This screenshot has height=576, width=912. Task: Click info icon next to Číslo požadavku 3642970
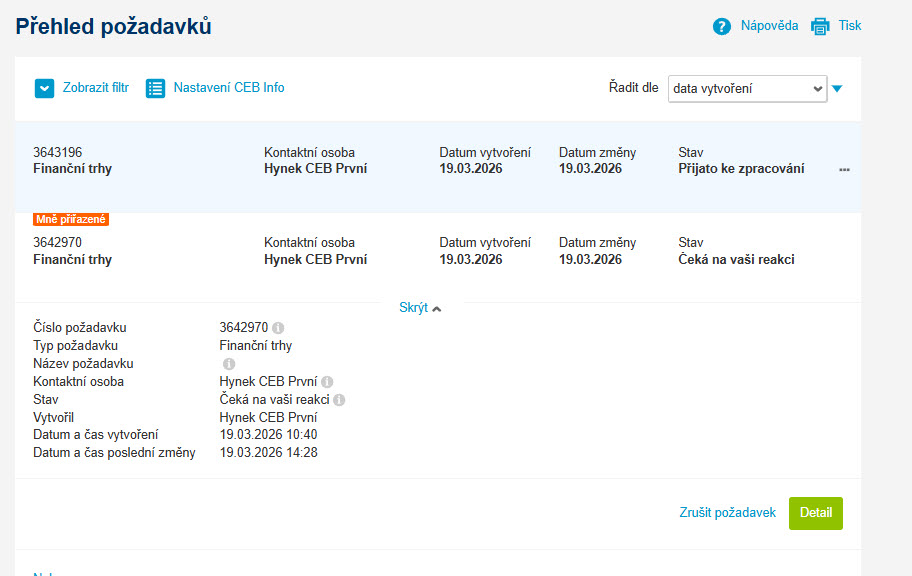point(278,328)
